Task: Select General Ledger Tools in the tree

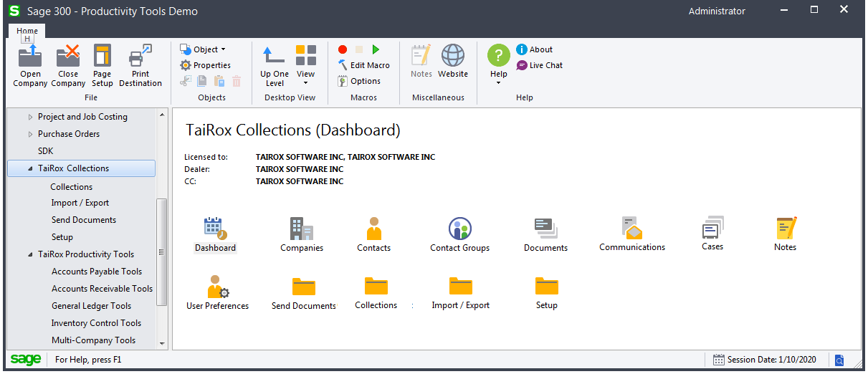Action: tap(92, 306)
